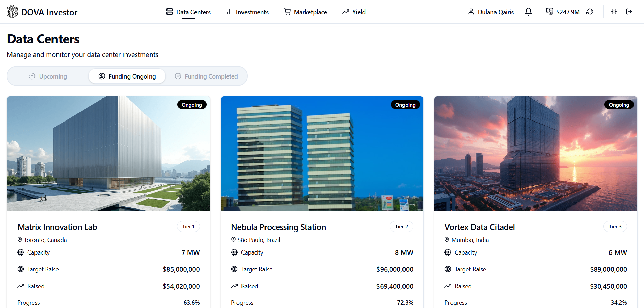Select the Funding Ongoing filter pill
644x308 pixels.
point(127,76)
